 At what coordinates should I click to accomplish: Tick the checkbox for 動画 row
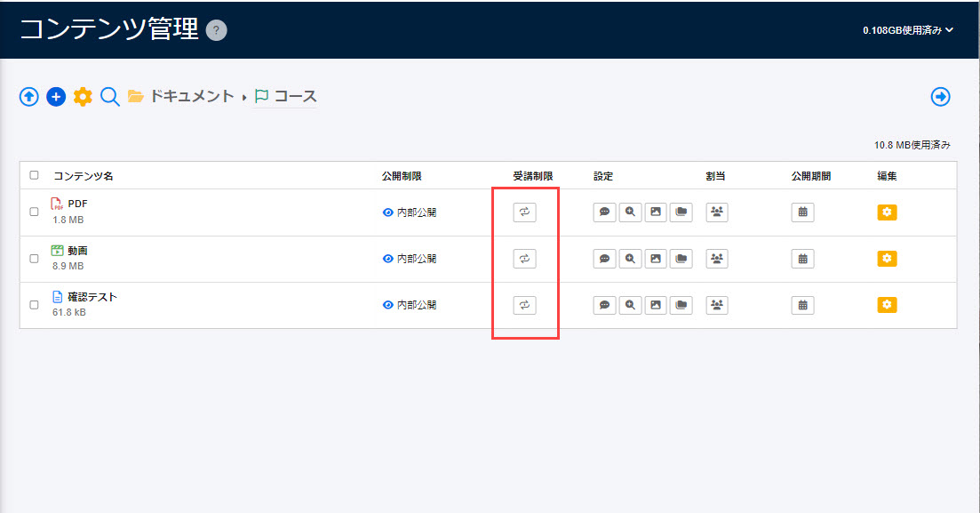pyautogui.click(x=35, y=259)
